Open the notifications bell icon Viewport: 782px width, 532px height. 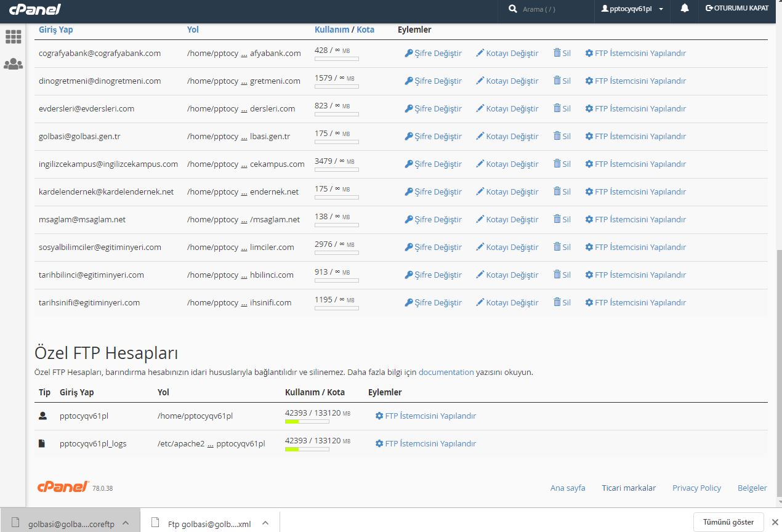pos(685,9)
